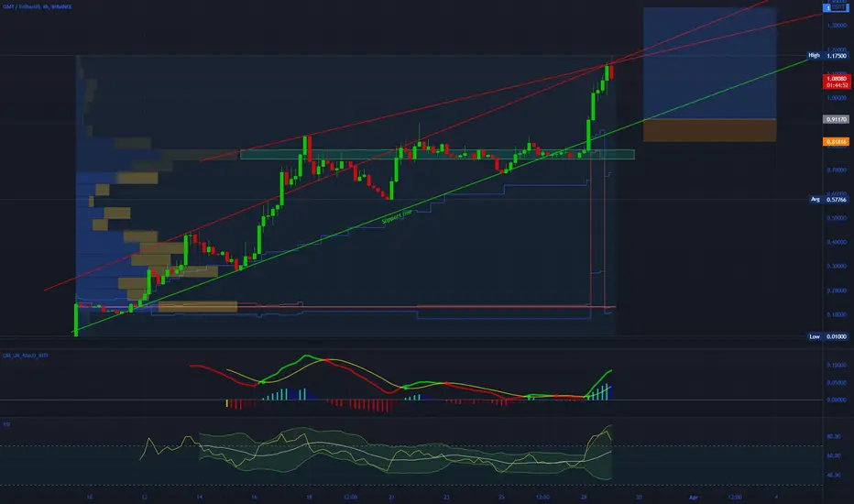Click the 0.50000 price axis label
This screenshot has height=504, width=854.
tap(836, 218)
